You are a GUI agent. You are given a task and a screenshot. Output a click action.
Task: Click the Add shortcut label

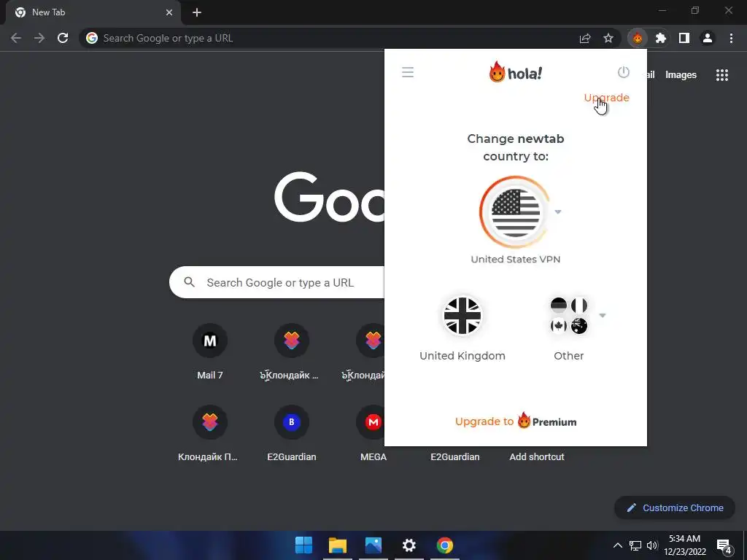click(537, 456)
